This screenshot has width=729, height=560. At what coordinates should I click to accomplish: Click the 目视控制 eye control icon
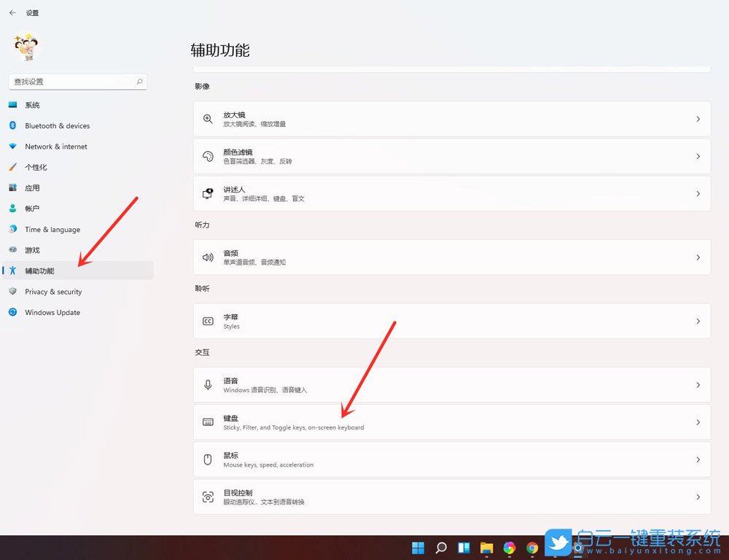(208, 497)
